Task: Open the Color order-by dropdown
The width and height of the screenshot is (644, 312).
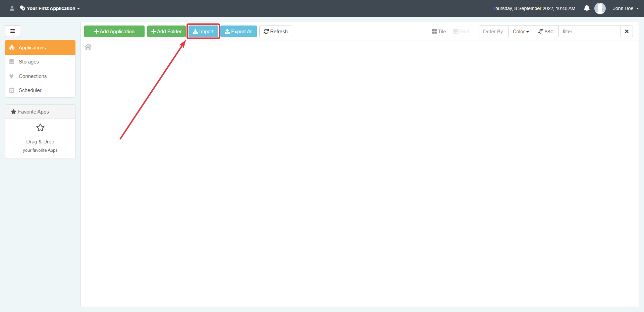Action: 521,32
